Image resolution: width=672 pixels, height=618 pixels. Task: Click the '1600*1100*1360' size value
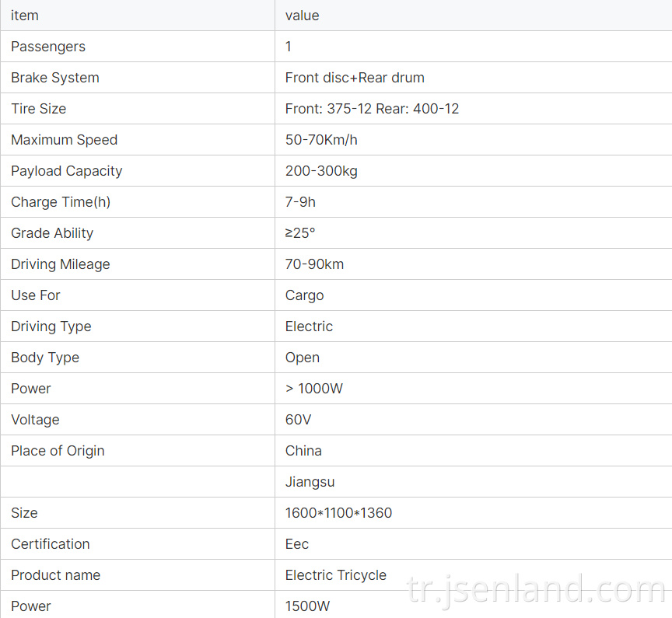pos(338,512)
